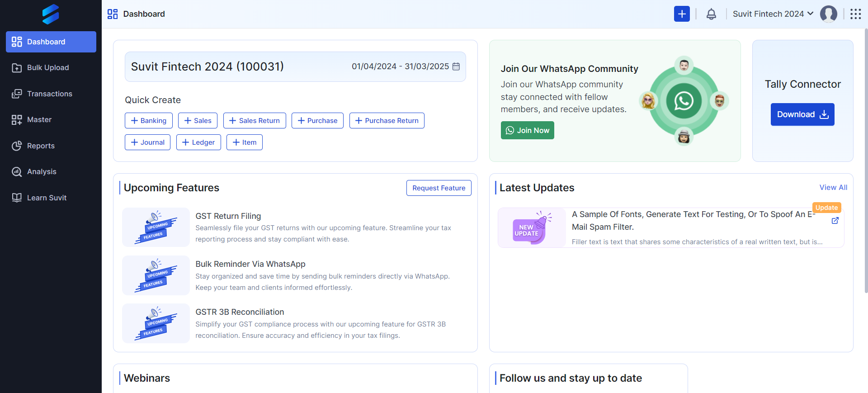Select the GST Return Filing feature title

coord(228,216)
